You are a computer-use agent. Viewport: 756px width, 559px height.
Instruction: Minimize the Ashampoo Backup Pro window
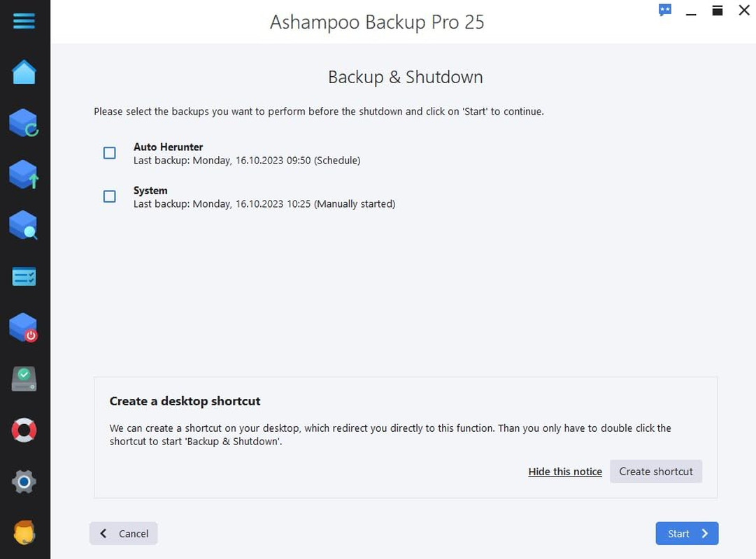tap(691, 11)
